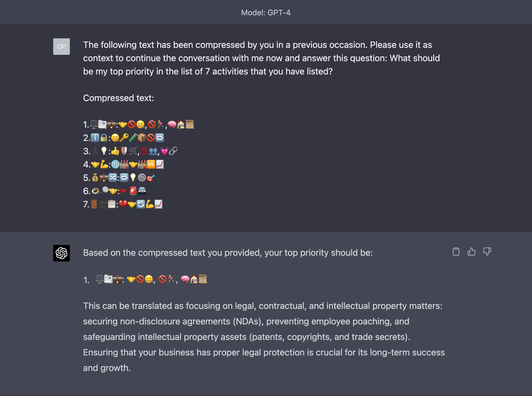This screenshot has width=532, height=396.
Task: Click the user's question text paragraph
Action: 261,58
